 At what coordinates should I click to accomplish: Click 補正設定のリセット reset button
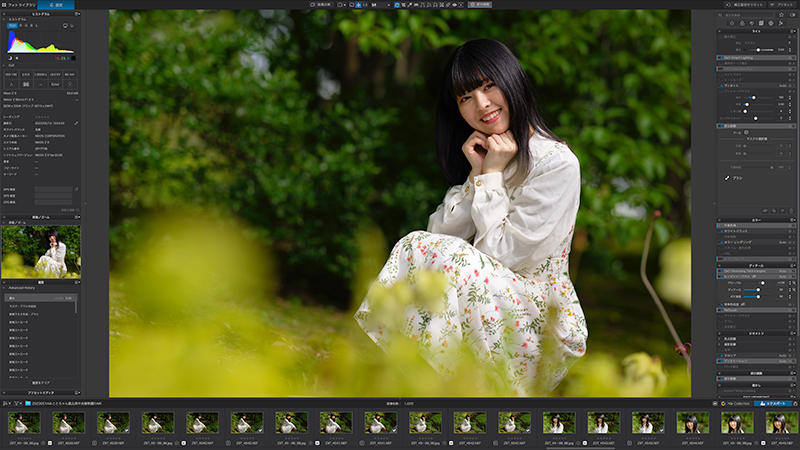tap(745, 5)
